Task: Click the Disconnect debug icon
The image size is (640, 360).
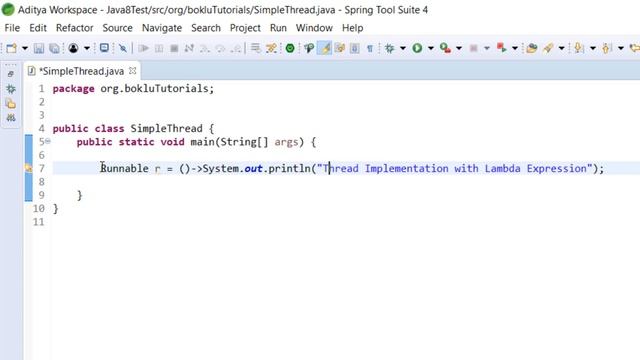Action: click(x=189, y=49)
